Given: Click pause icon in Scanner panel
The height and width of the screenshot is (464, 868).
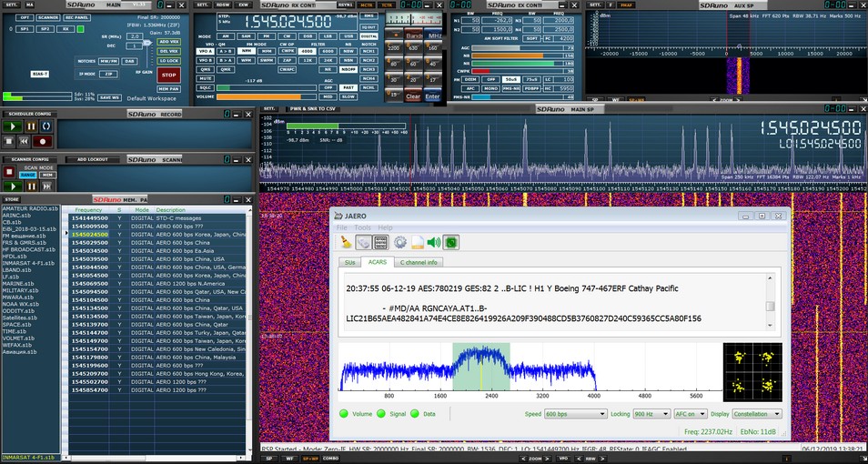Looking at the screenshot, I should (x=32, y=187).
